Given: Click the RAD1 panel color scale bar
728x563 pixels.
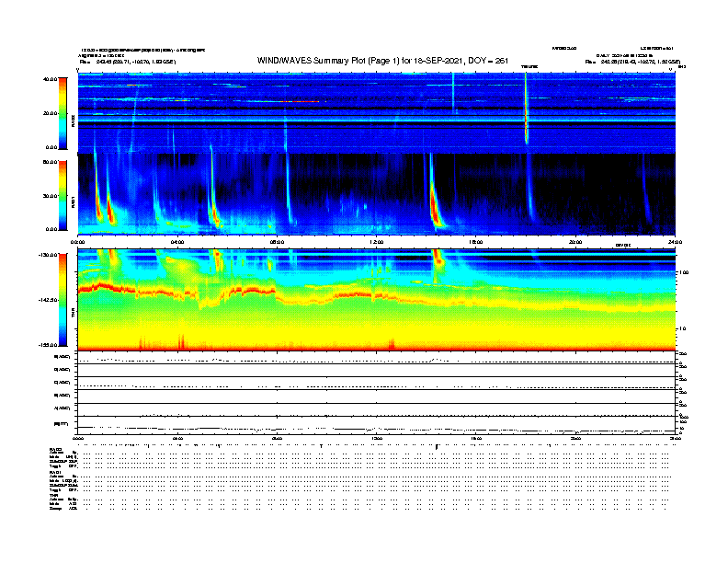Looking at the screenshot, I should 63,196.
